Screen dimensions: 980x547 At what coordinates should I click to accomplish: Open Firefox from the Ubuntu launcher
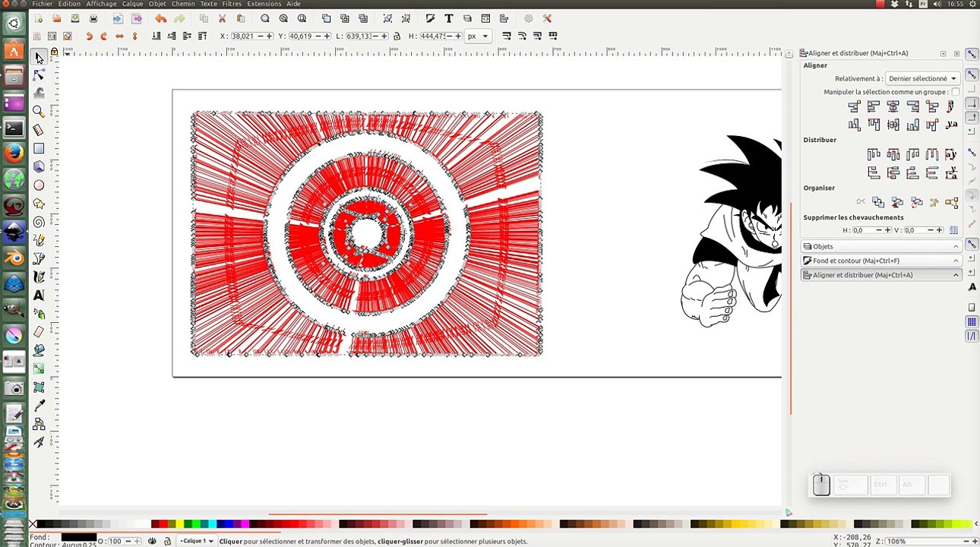click(14, 154)
